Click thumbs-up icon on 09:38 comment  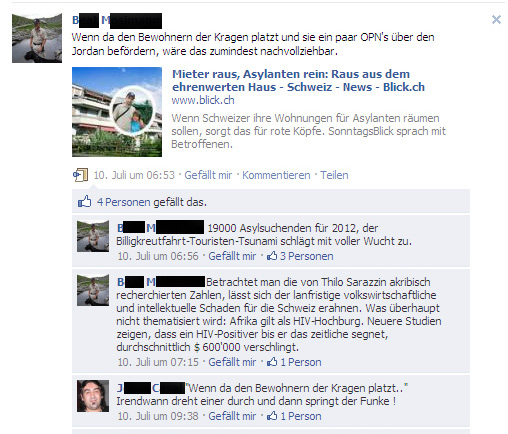pyautogui.click(x=272, y=416)
